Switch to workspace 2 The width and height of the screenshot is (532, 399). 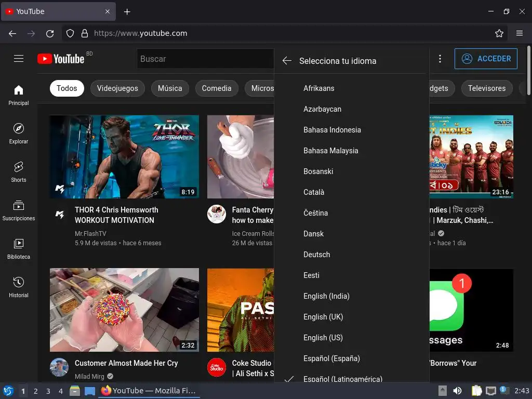tap(36, 391)
